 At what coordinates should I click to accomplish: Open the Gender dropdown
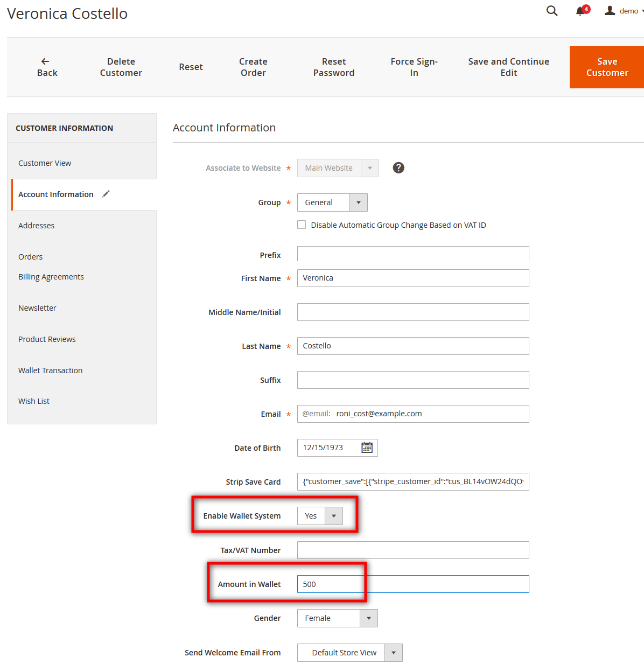pos(369,618)
